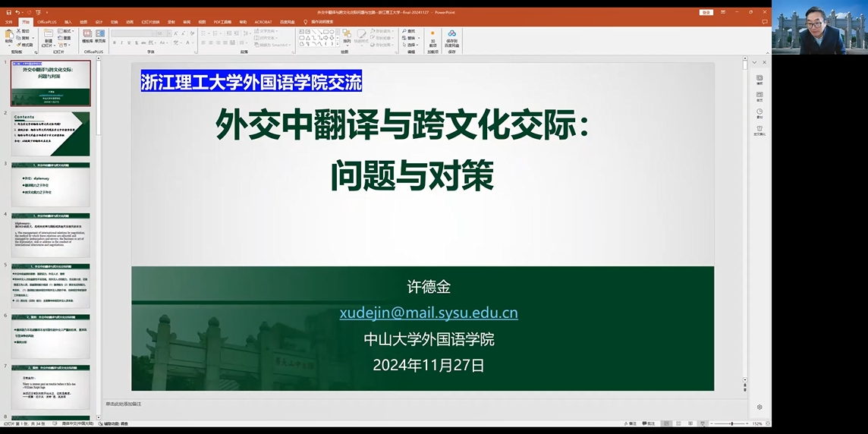Open the OfficePLUS template library icon

[x=87, y=36]
